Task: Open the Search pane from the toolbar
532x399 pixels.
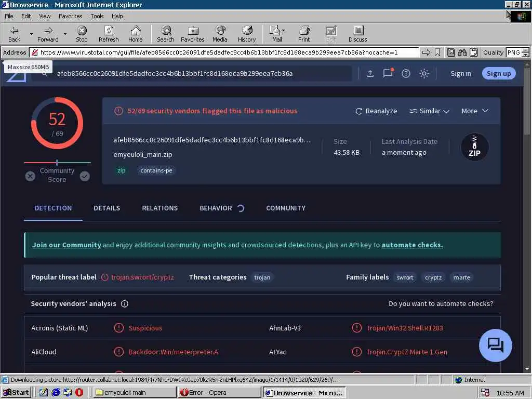Action: pyautogui.click(x=166, y=34)
